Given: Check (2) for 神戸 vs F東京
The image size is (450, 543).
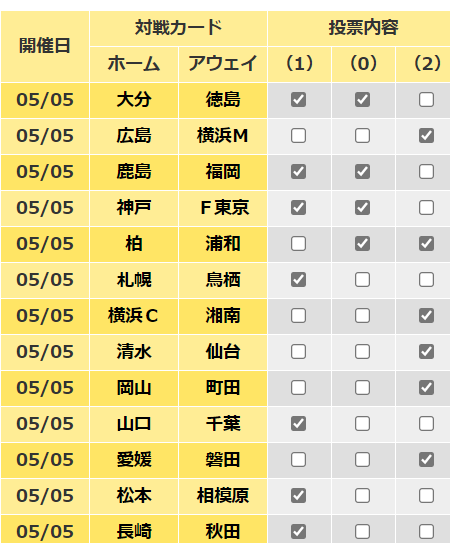Looking at the screenshot, I should tap(426, 208).
